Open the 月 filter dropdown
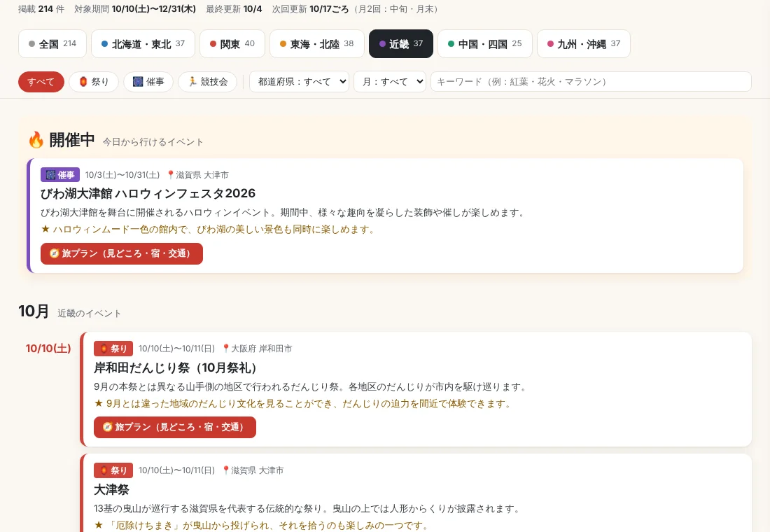The width and height of the screenshot is (770, 532). [x=390, y=81]
